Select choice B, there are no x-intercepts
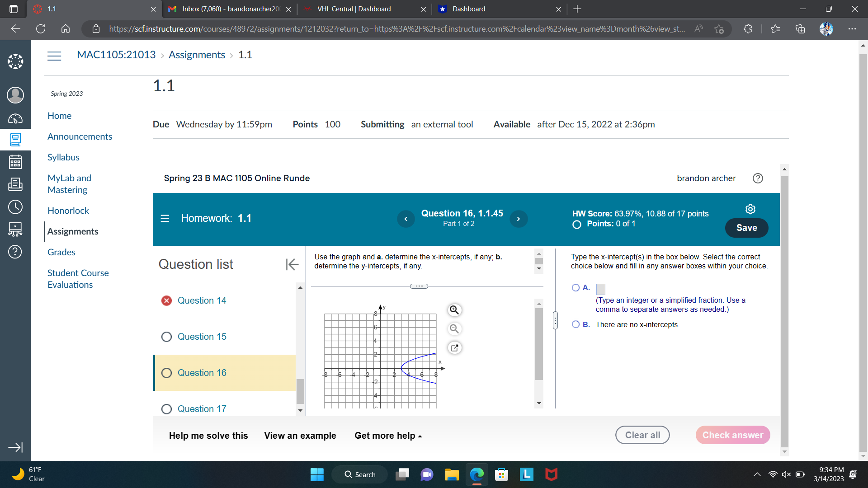This screenshot has width=868, height=488. [x=576, y=324]
